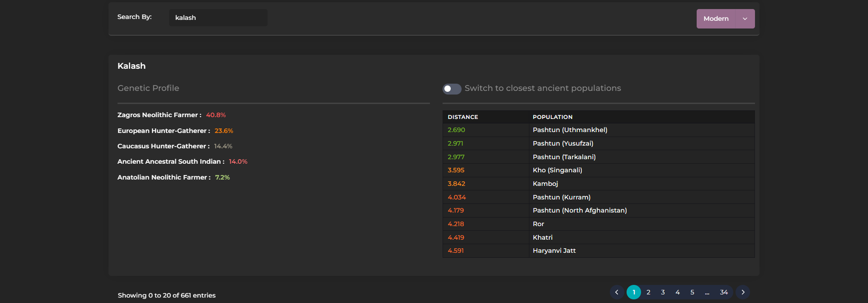The width and height of the screenshot is (868, 303).
Task: Go to next page arrow
Action: click(743, 292)
